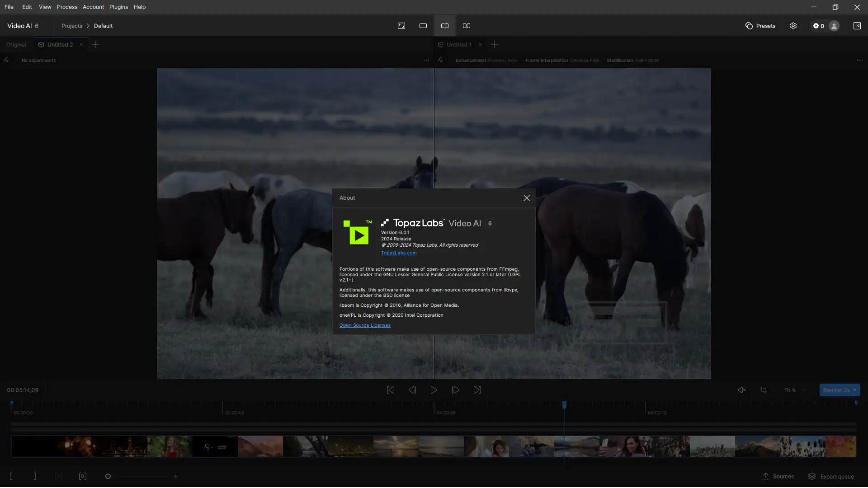Mute or unmute preview audio
868x488 pixels.
coord(742,390)
